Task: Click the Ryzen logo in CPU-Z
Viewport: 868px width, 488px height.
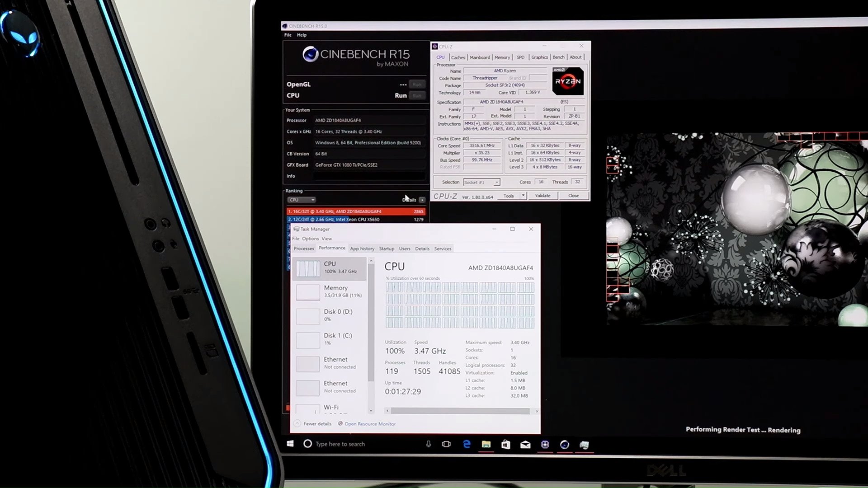Action: click(x=568, y=81)
